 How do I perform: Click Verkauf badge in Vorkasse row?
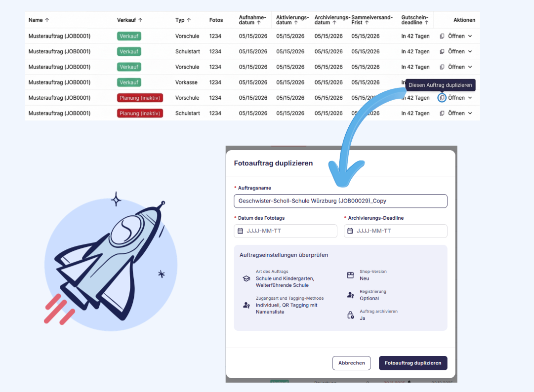(129, 82)
